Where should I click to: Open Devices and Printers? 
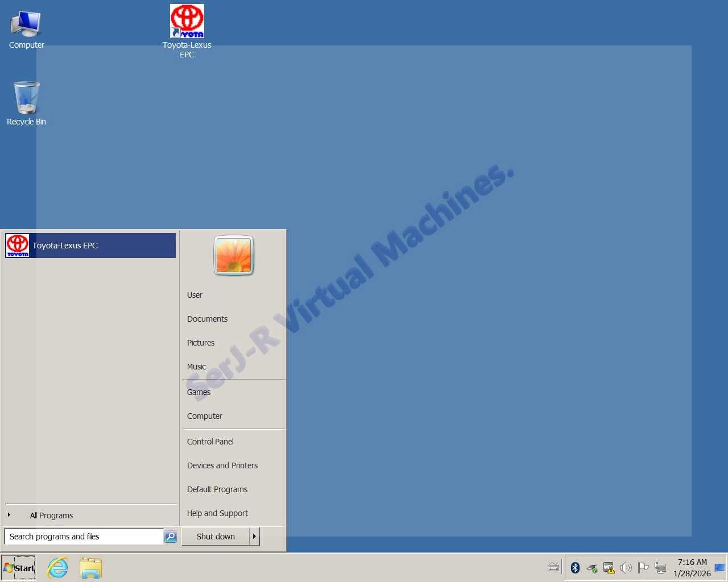(x=222, y=465)
